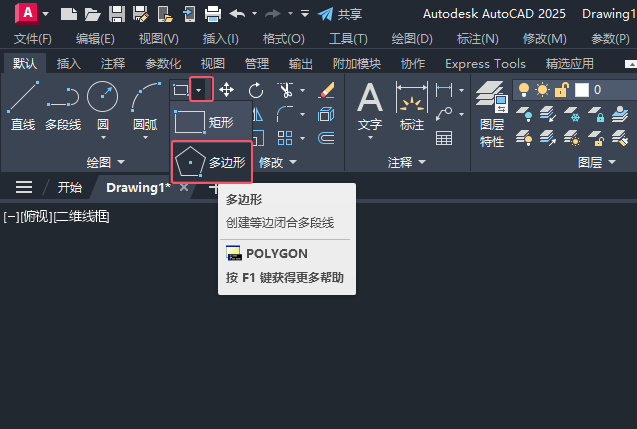Viewport: 637px width, 429px height.
Task: Open the Linear dimension dropdown arrow
Action: [462, 90]
